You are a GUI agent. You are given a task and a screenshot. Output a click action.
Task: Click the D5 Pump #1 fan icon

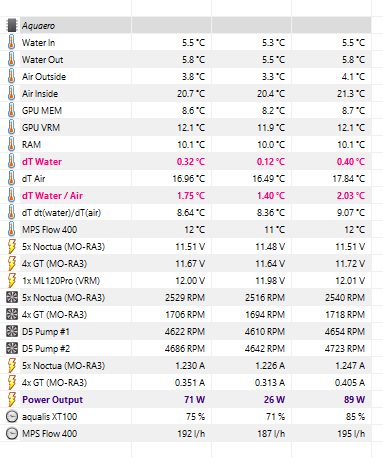point(12,331)
